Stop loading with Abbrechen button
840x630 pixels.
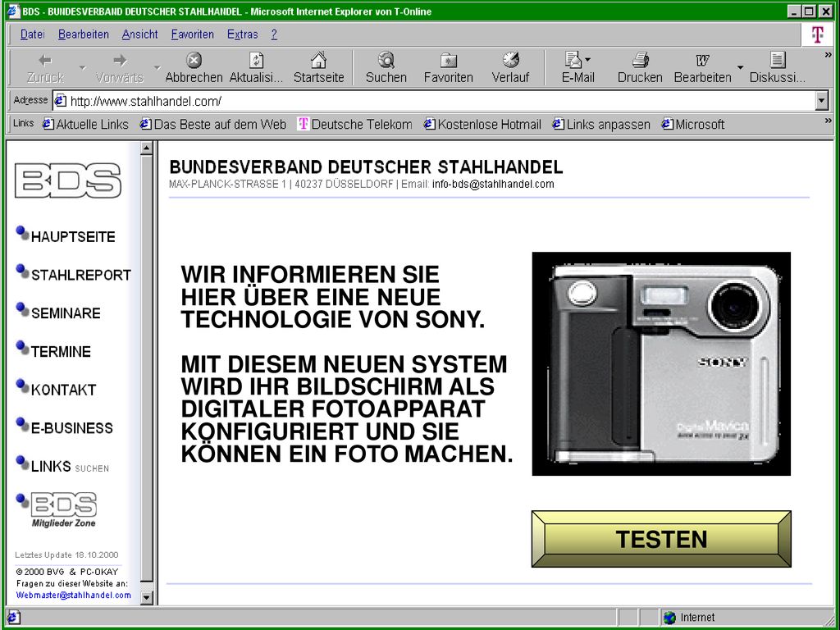(194, 67)
